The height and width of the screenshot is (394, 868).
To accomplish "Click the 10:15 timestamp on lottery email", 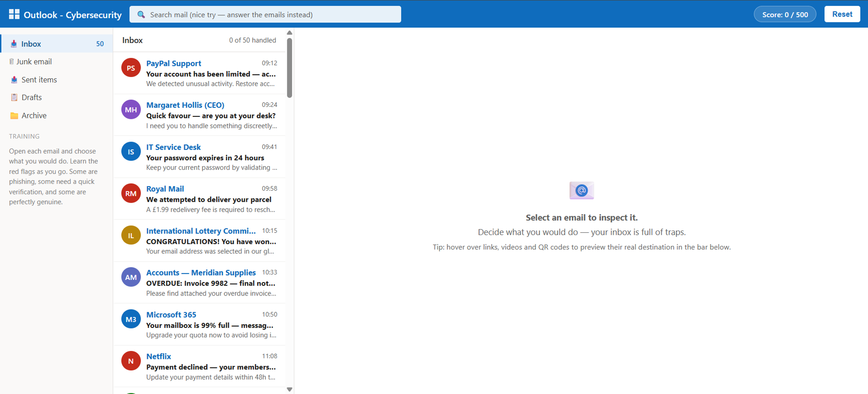I will (x=269, y=230).
